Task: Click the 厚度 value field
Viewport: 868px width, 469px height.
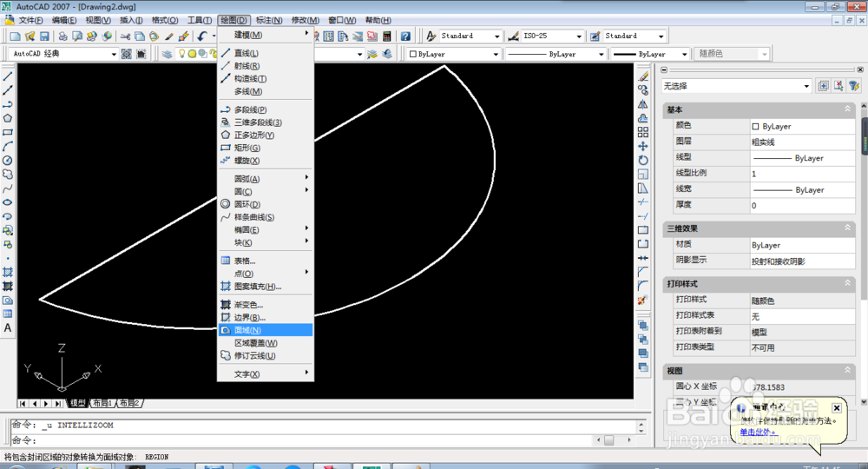Action: tap(802, 206)
